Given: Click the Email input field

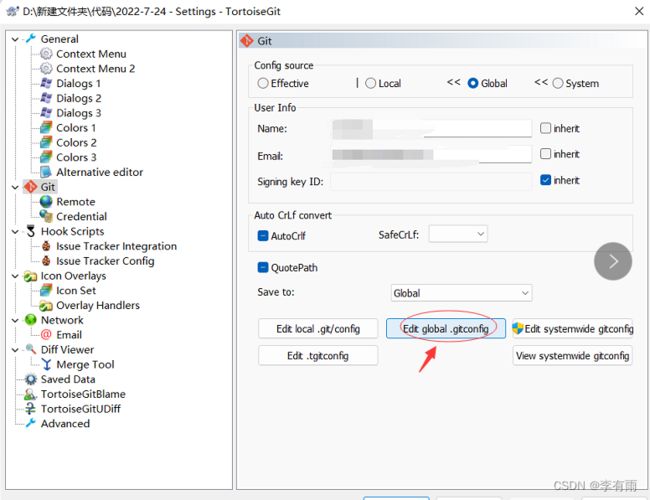Looking at the screenshot, I should (432, 155).
